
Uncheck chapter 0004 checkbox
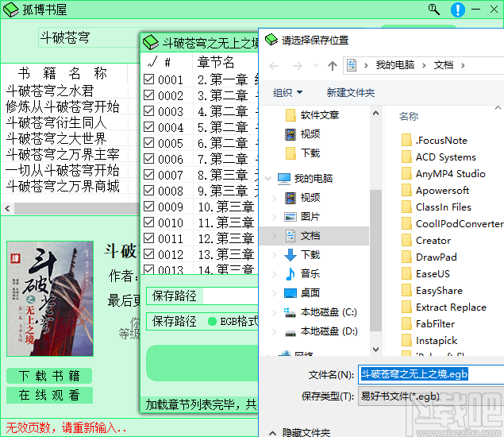pos(148,127)
